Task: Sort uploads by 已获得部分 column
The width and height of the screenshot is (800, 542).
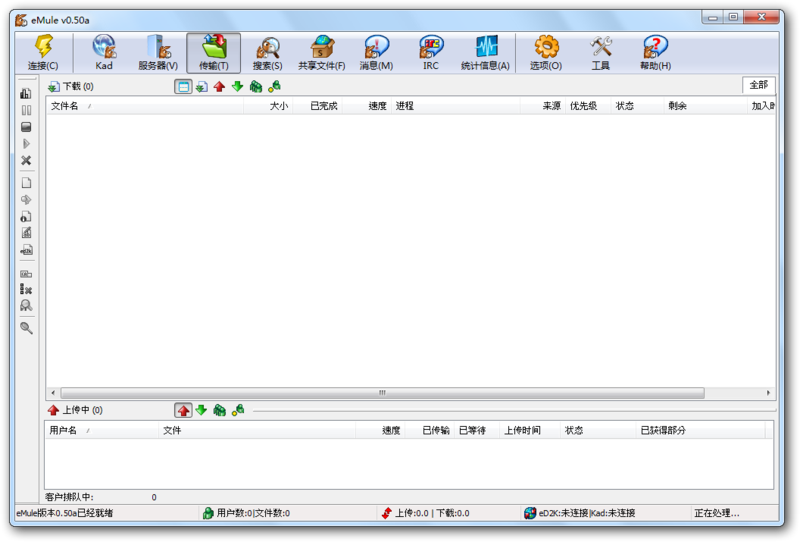Action: point(701,431)
